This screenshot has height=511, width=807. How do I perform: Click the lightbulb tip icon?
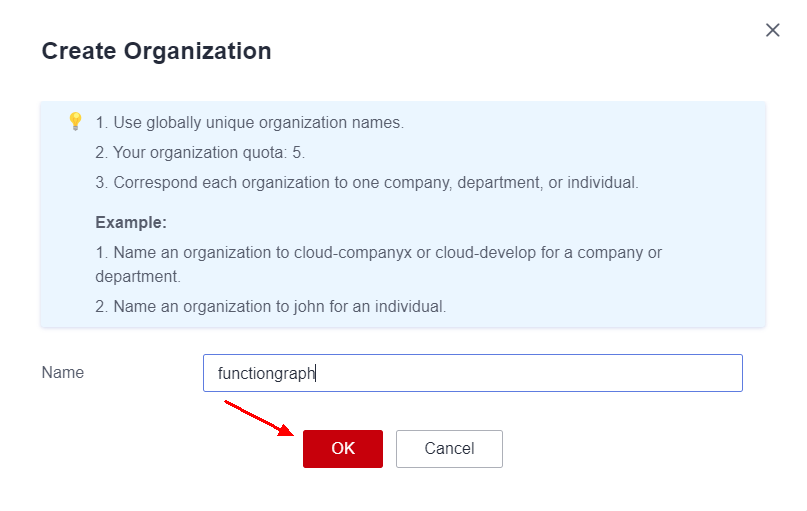pos(75,122)
